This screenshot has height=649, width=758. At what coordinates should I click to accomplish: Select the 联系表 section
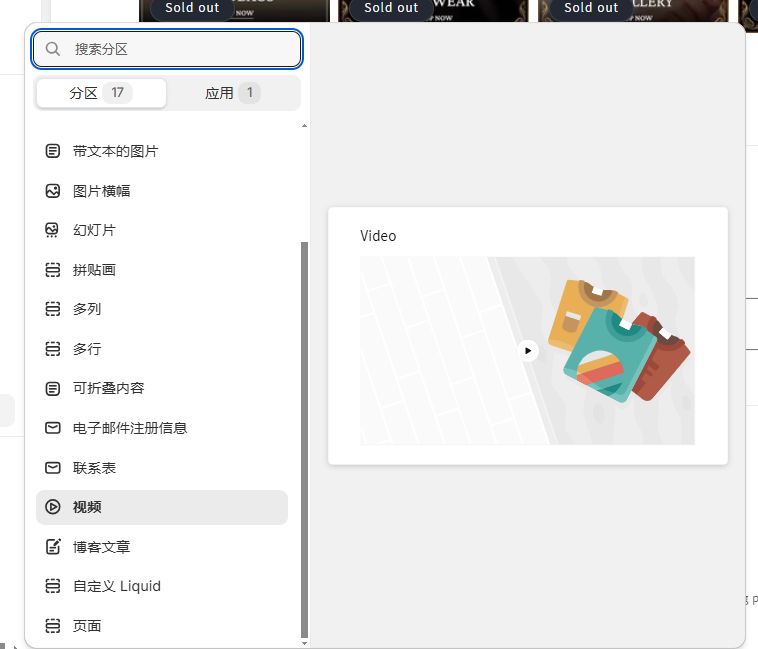pos(162,467)
